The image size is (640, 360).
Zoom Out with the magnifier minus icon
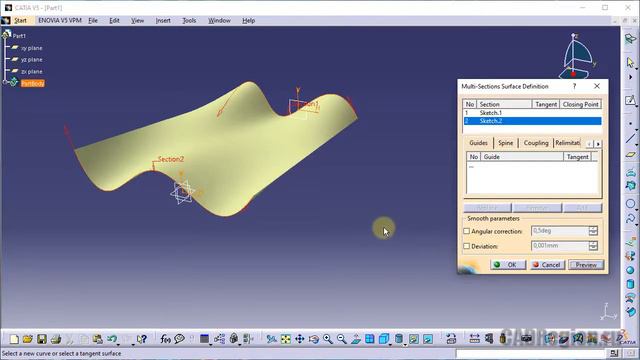pos(342,339)
